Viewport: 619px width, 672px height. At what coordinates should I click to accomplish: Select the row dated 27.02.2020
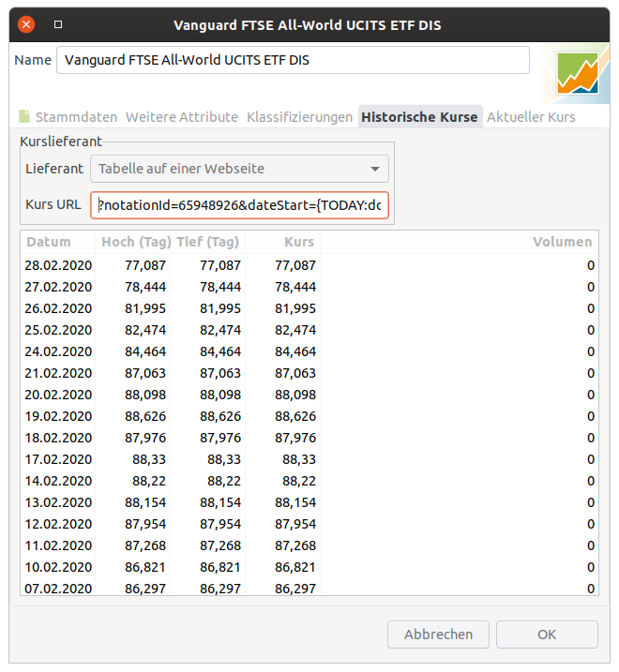click(x=309, y=287)
